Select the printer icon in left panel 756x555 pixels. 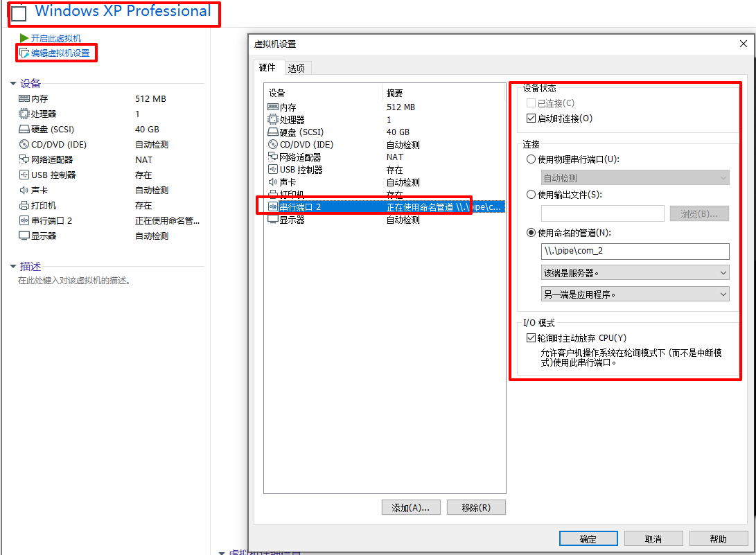pyautogui.click(x=24, y=205)
